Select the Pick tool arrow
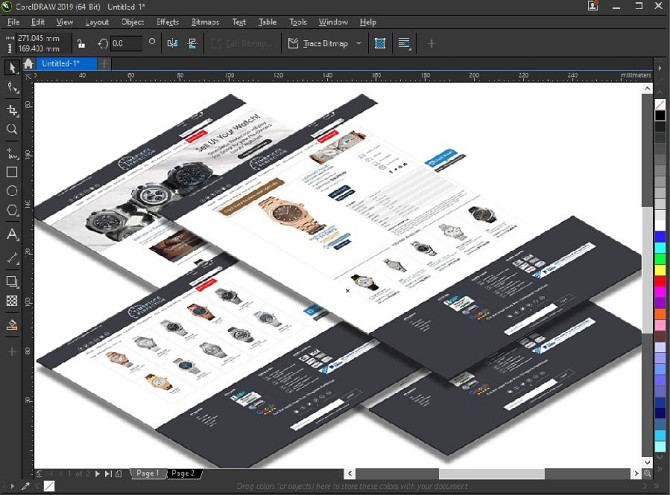Viewport: 670px width, 495px height. 12,68
